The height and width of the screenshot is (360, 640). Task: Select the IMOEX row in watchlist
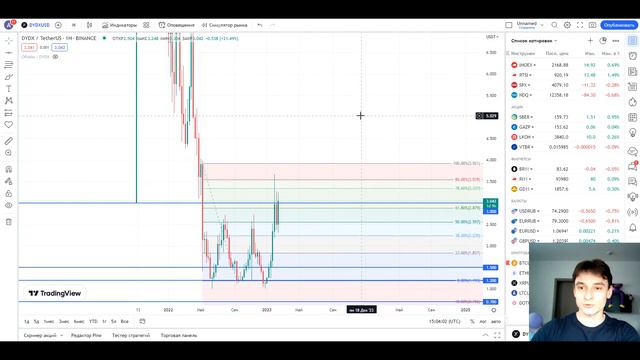coord(565,65)
